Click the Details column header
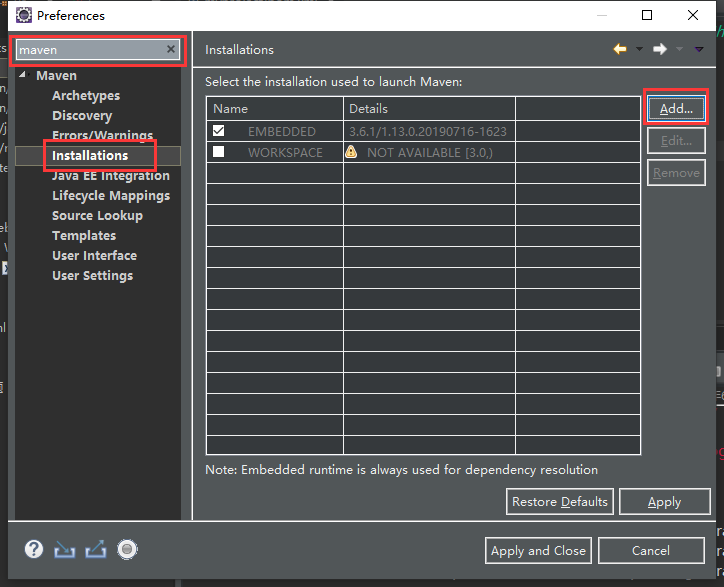Image resolution: width=724 pixels, height=587 pixels. (429, 109)
